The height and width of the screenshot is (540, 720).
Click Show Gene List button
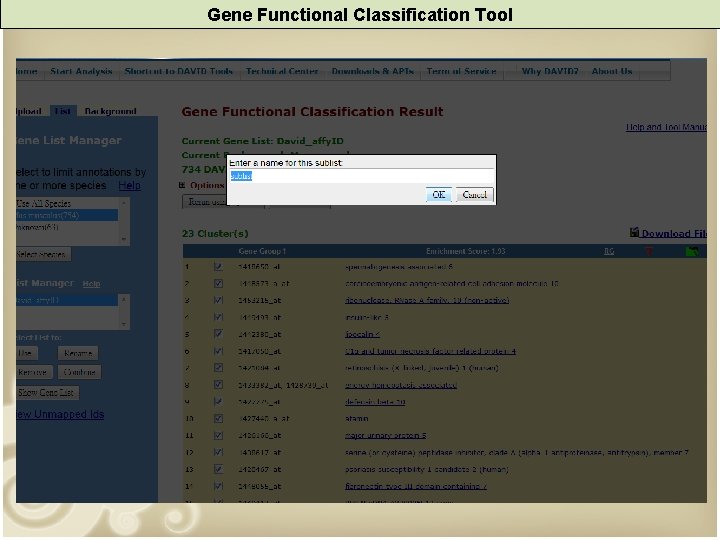coord(46,393)
